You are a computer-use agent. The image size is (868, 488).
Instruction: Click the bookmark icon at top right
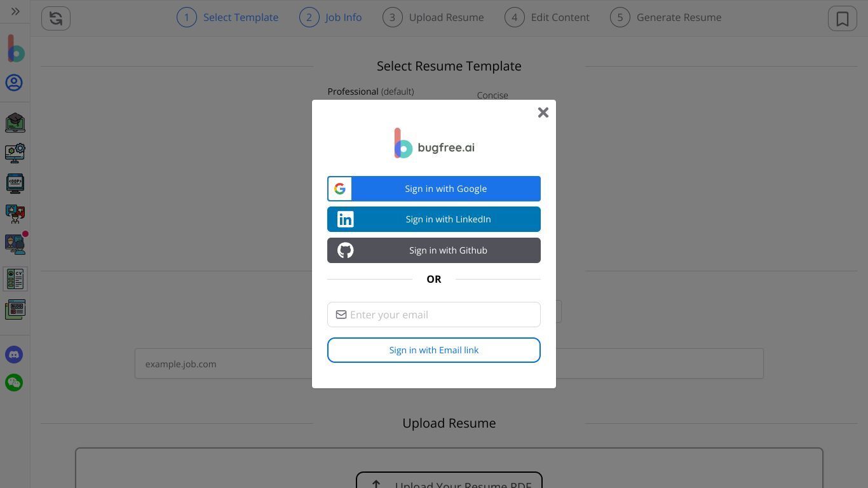click(x=843, y=18)
